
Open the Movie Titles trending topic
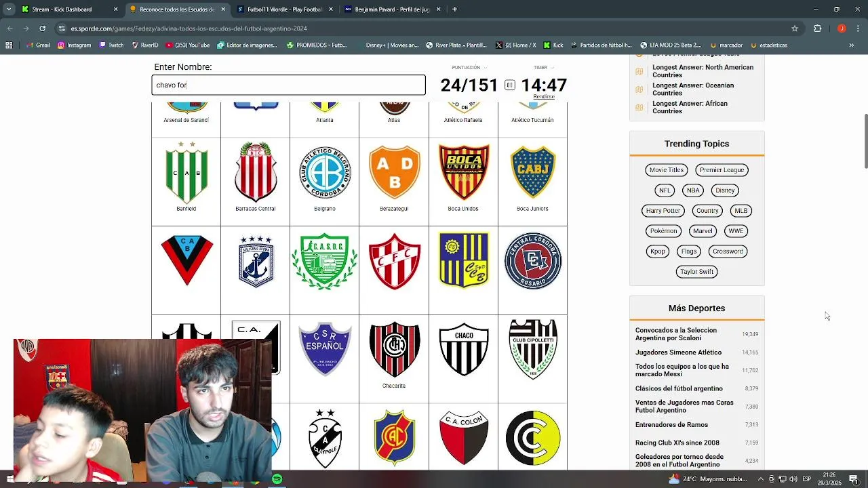point(667,170)
